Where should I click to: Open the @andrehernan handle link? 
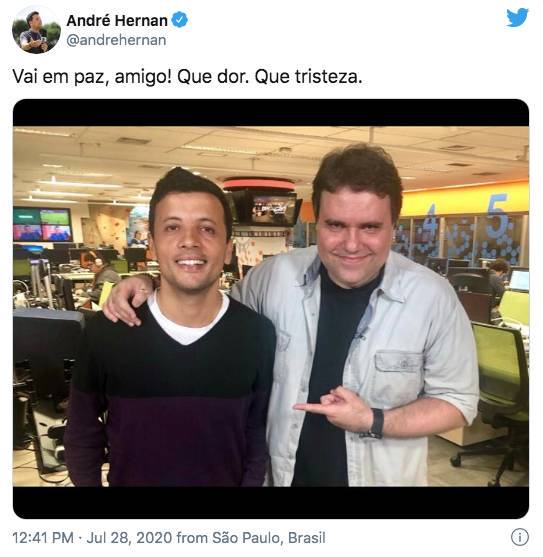(x=116, y=40)
